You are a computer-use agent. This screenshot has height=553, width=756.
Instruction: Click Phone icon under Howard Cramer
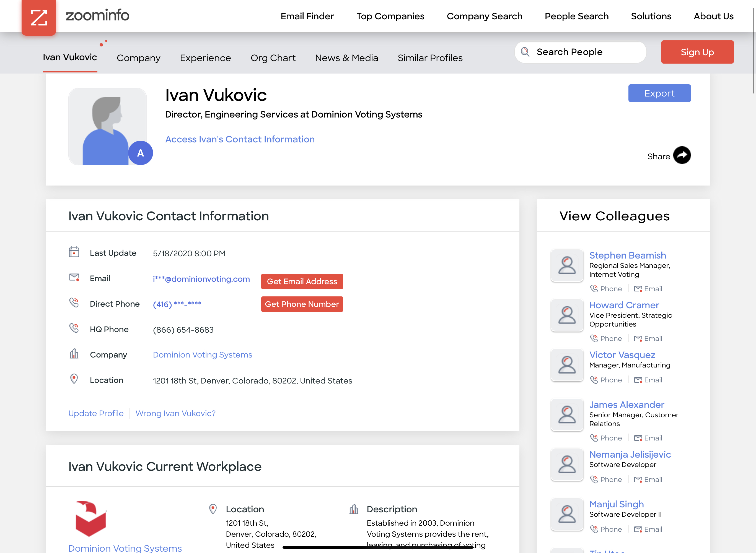[x=594, y=338]
